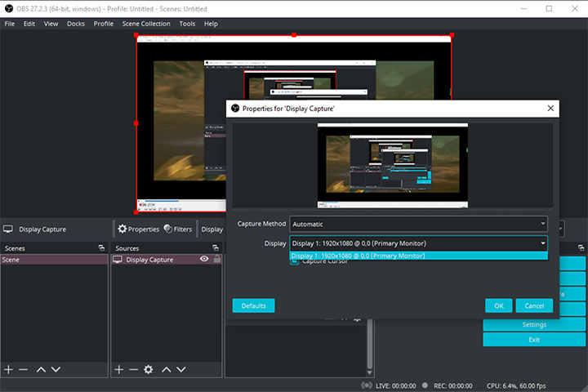Move Display Capture source down
588x392 pixels.
[x=181, y=370]
